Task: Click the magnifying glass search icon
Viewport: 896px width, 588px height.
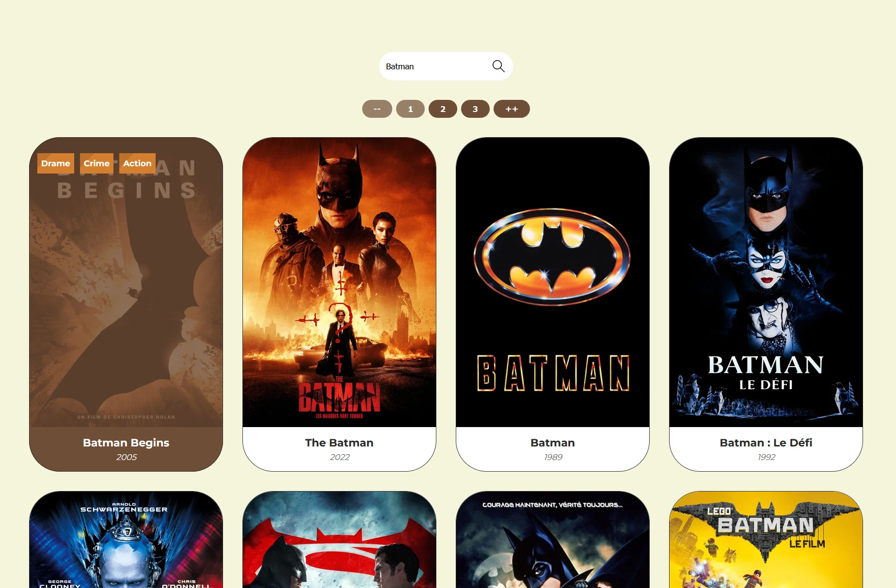Action: click(498, 66)
